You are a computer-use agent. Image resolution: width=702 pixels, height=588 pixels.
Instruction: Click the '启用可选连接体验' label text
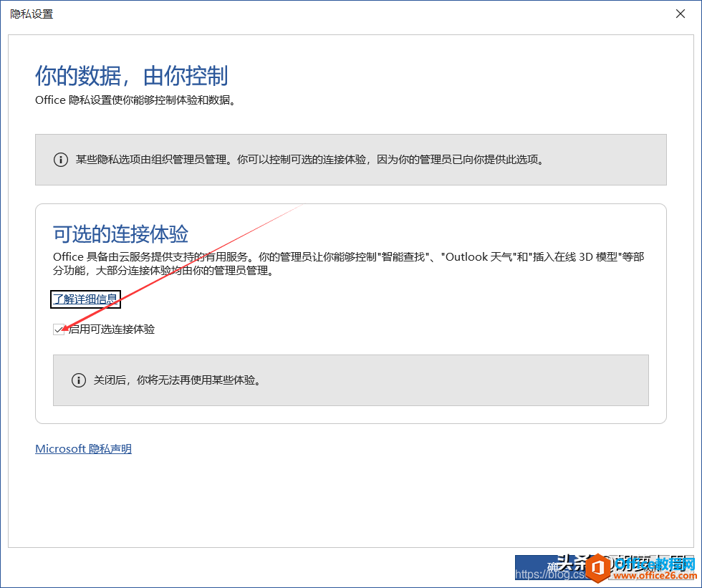click(111, 329)
